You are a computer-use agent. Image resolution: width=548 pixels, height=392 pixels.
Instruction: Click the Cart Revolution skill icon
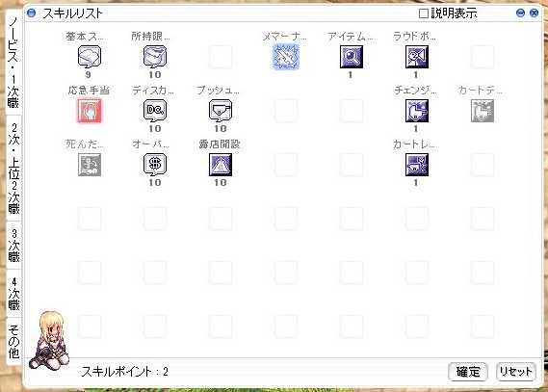click(417, 165)
